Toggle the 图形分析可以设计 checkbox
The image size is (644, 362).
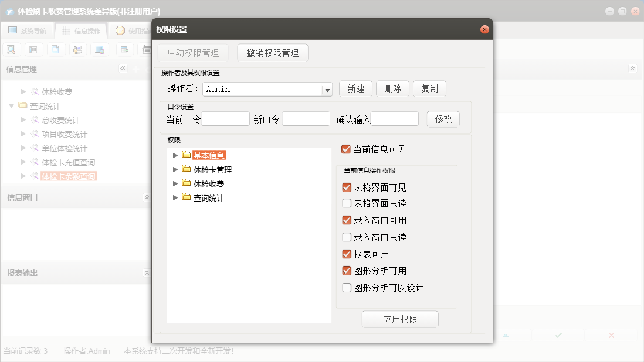point(347,288)
